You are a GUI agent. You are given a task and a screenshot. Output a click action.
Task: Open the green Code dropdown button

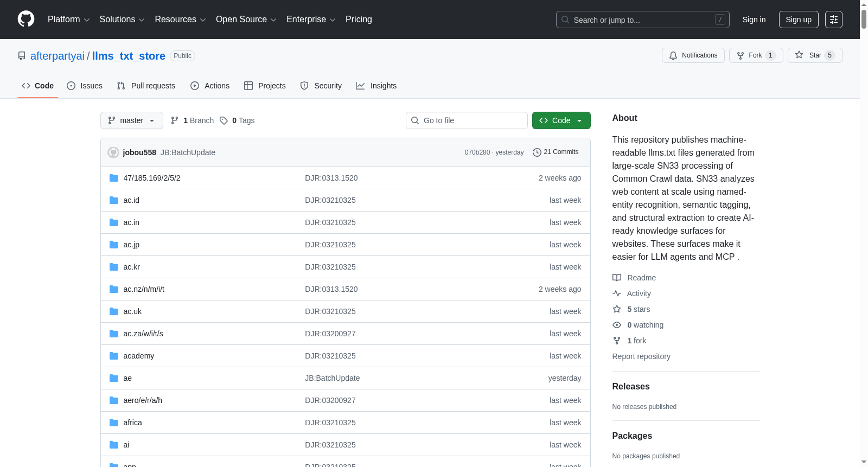pos(561,120)
